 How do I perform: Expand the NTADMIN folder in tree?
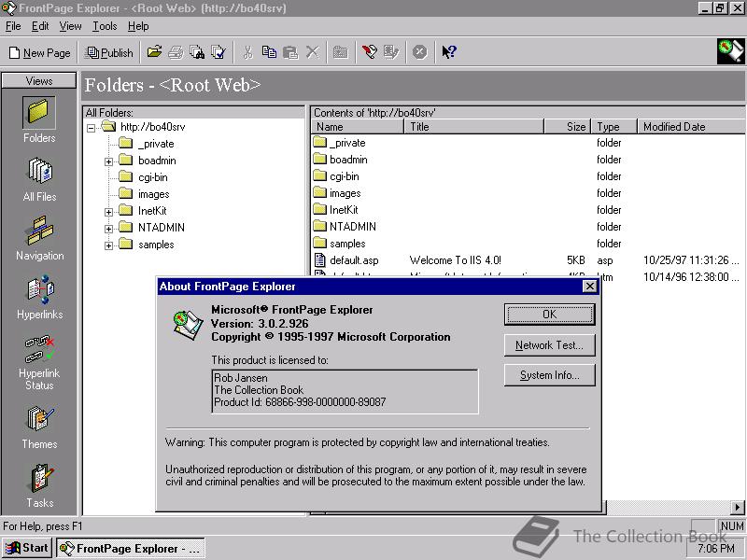[x=108, y=229]
